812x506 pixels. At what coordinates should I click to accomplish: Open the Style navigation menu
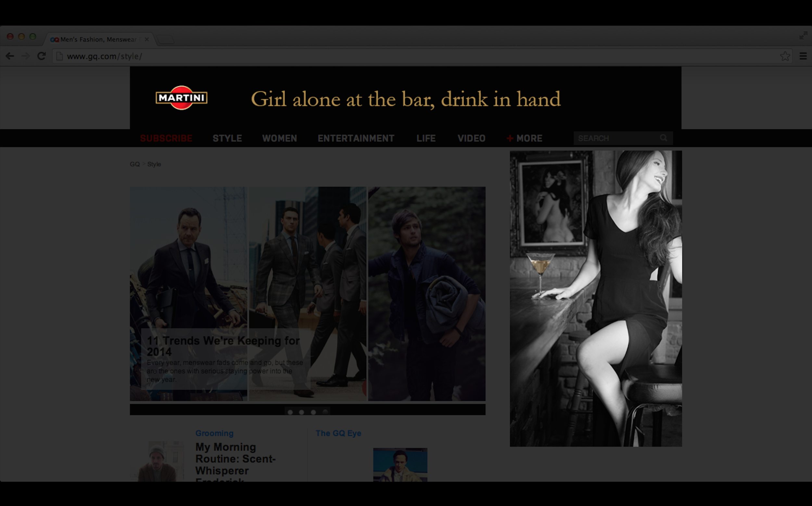227,138
